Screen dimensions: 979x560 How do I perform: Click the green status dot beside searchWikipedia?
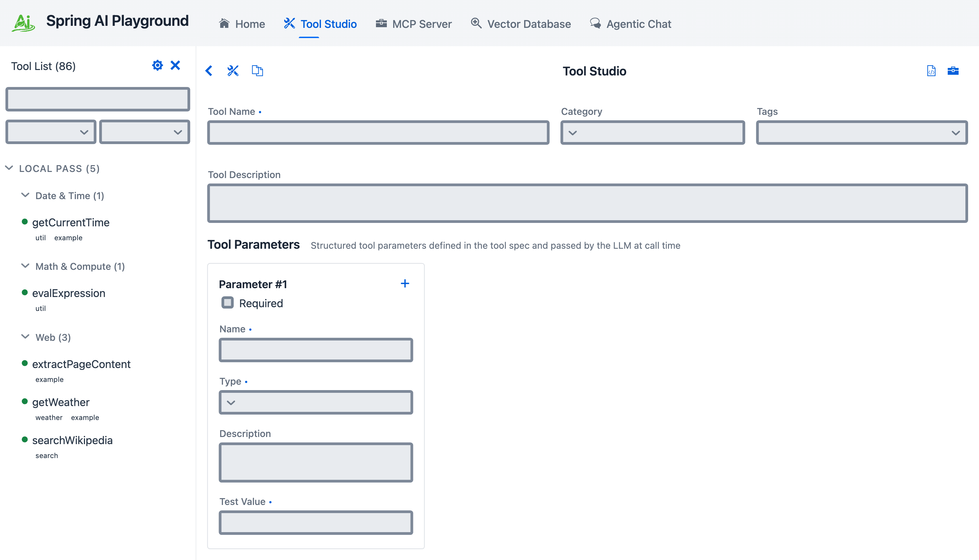tap(24, 439)
